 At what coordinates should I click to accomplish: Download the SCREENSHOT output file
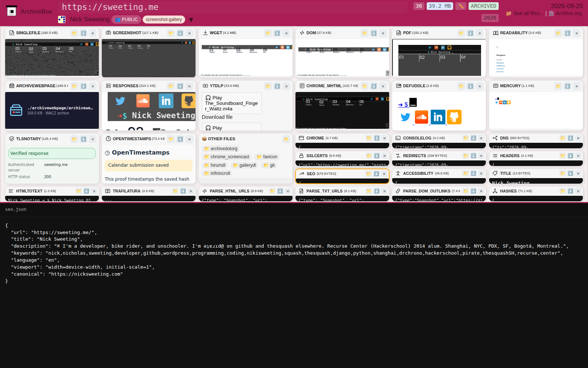180,33
